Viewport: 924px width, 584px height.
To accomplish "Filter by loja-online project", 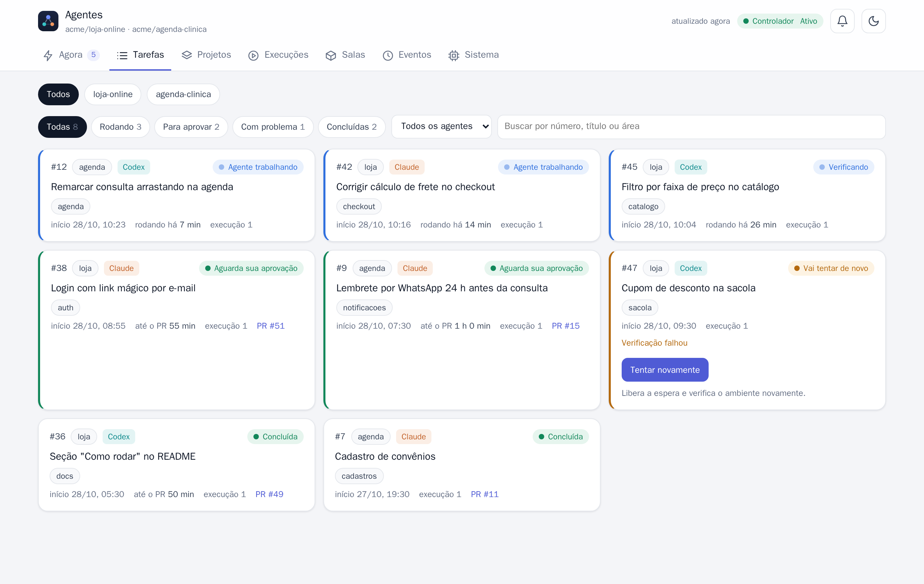I will click(113, 94).
